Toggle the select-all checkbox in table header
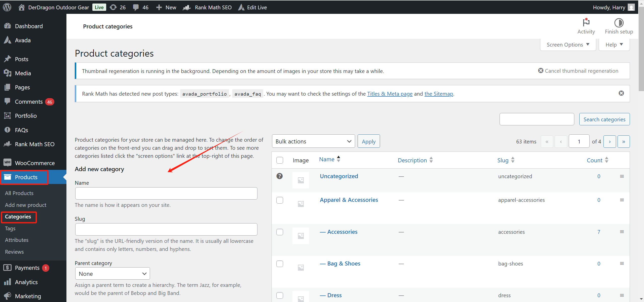Viewport: 644px width, 302px height. tap(280, 160)
